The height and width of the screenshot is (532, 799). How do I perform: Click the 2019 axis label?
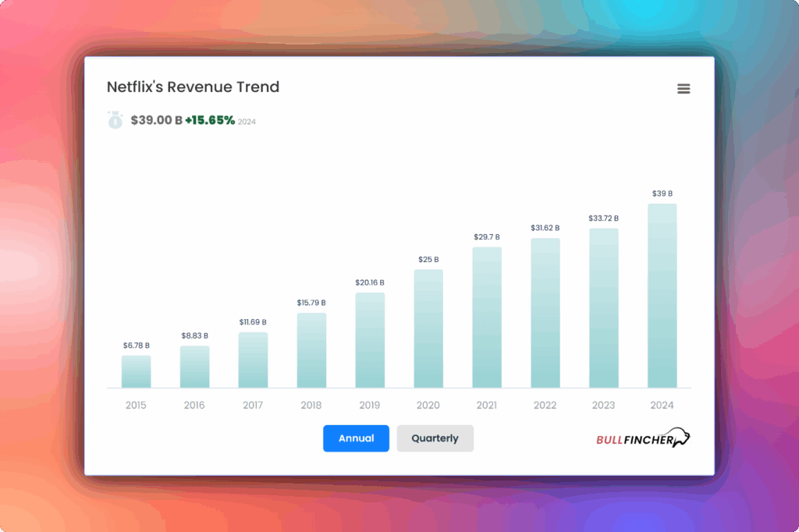pyautogui.click(x=369, y=405)
